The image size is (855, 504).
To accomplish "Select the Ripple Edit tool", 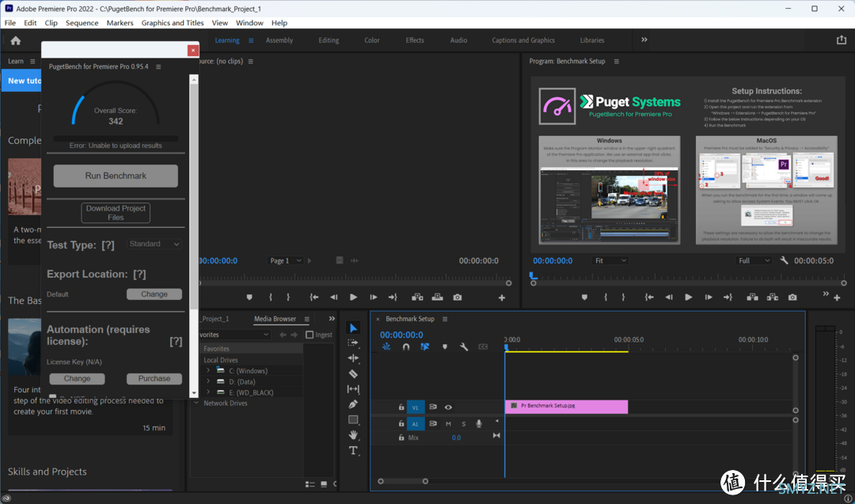I will pos(353,358).
